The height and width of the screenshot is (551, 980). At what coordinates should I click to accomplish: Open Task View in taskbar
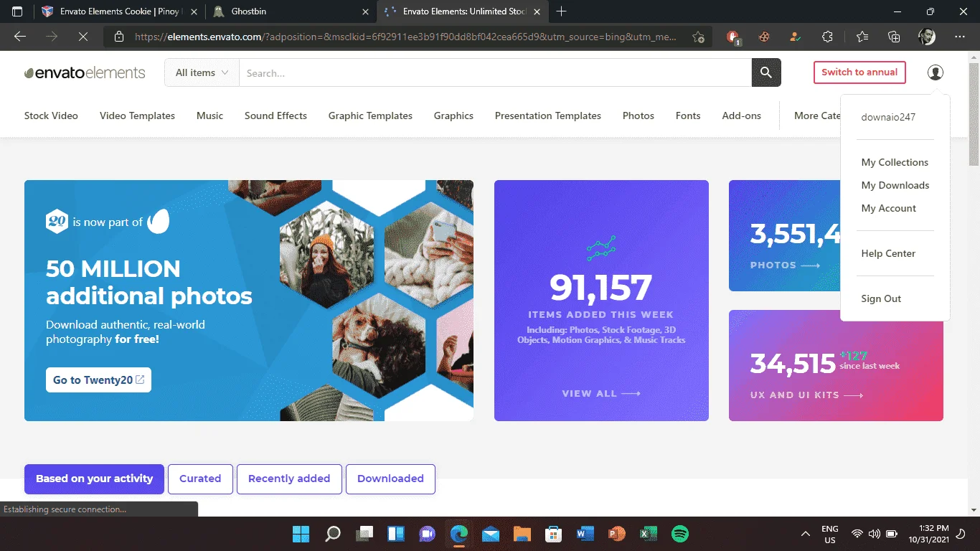click(x=365, y=534)
